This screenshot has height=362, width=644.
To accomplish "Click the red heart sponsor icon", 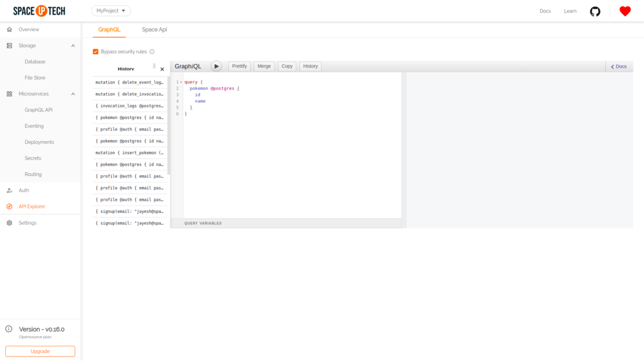I will (625, 11).
